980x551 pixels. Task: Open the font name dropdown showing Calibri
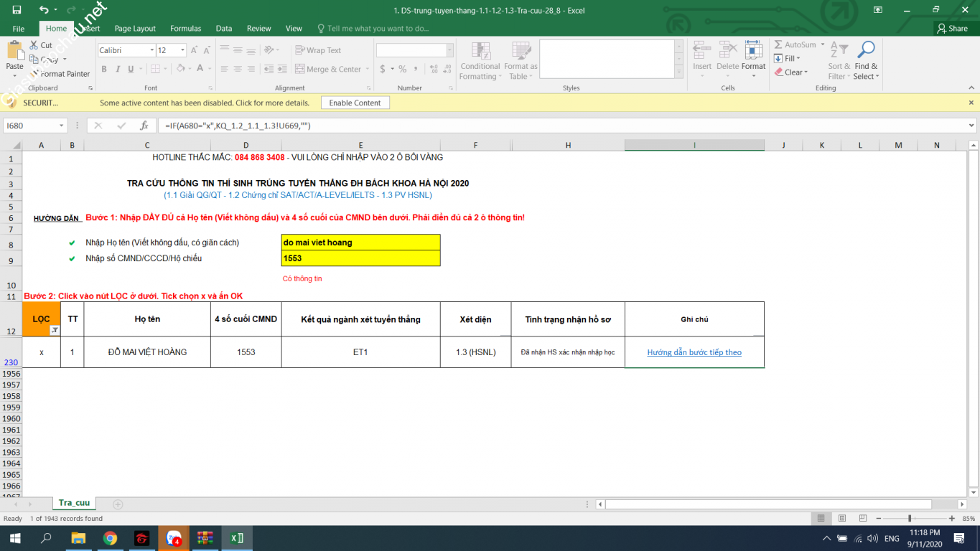coord(151,50)
